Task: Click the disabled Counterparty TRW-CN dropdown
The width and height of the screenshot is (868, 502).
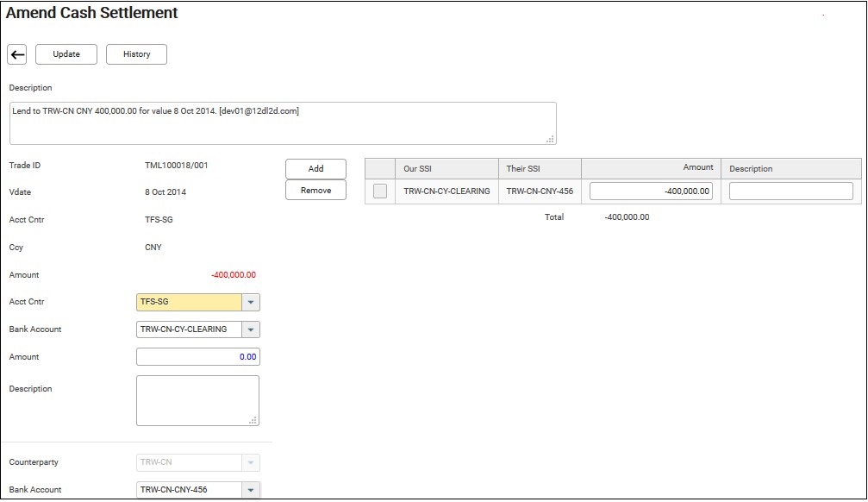Action: click(x=197, y=462)
